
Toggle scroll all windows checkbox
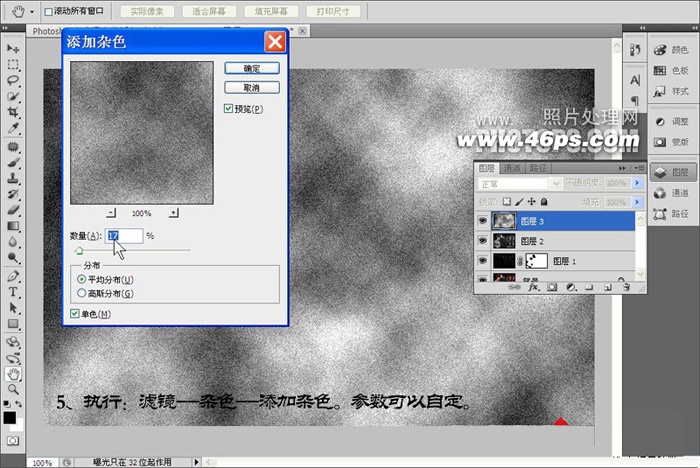click(x=48, y=12)
